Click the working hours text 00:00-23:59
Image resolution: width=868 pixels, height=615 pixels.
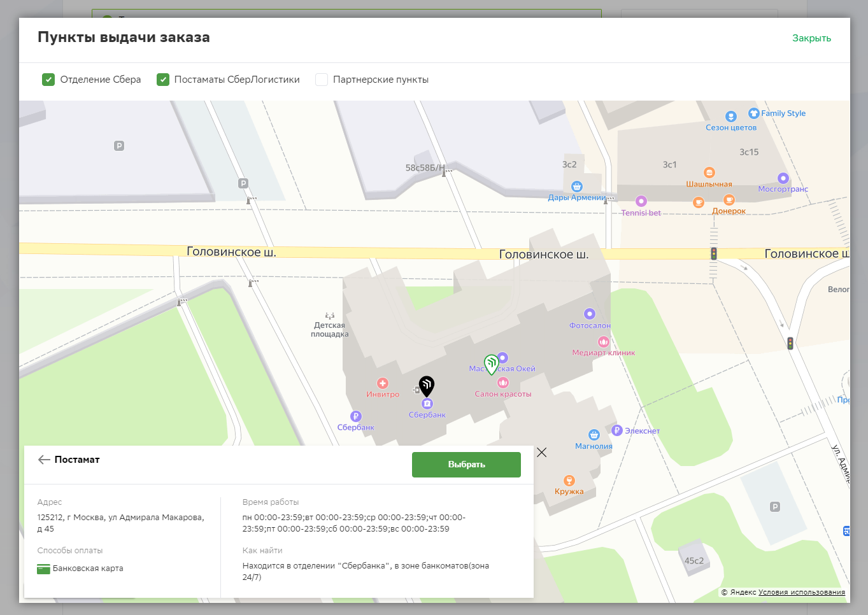354,523
